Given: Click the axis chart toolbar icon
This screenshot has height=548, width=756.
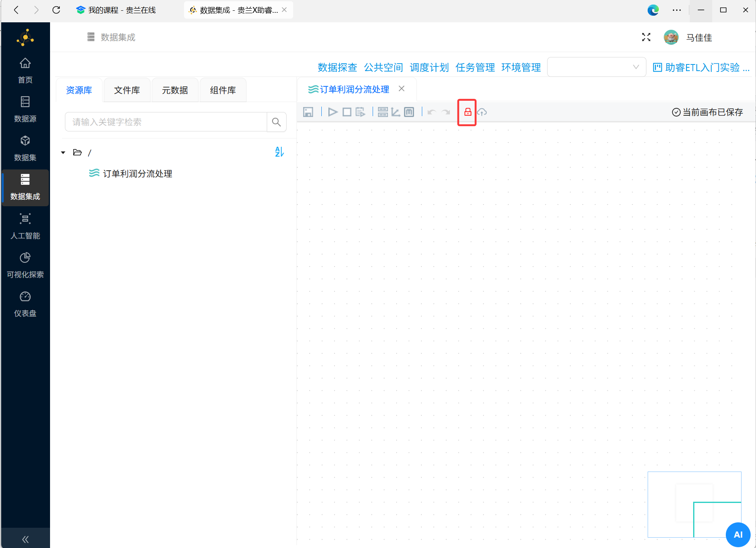Looking at the screenshot, I should click(x=396, y=112).
